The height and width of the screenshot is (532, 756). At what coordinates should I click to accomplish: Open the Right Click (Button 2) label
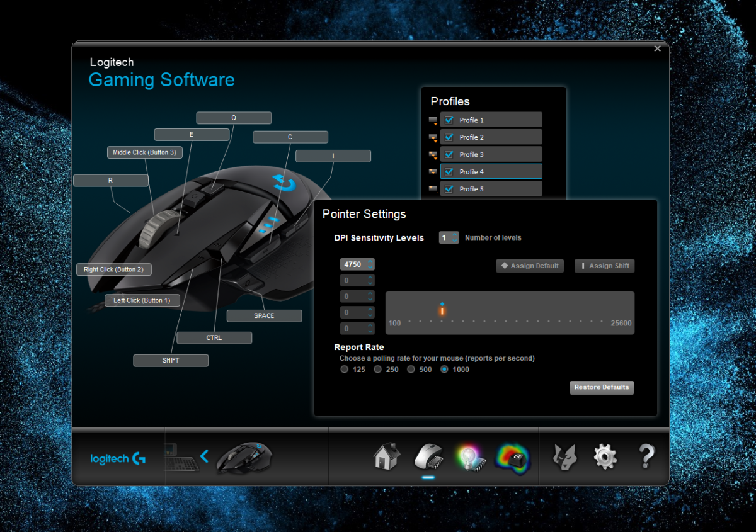pos(114,269)
